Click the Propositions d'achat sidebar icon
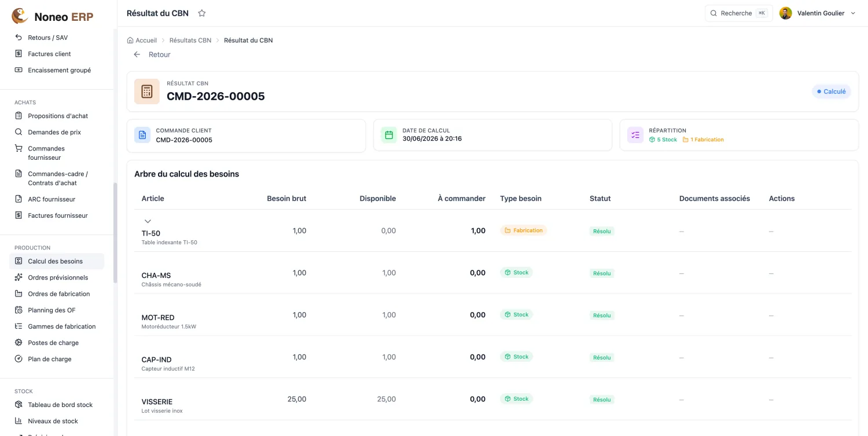 click(19, 115)
